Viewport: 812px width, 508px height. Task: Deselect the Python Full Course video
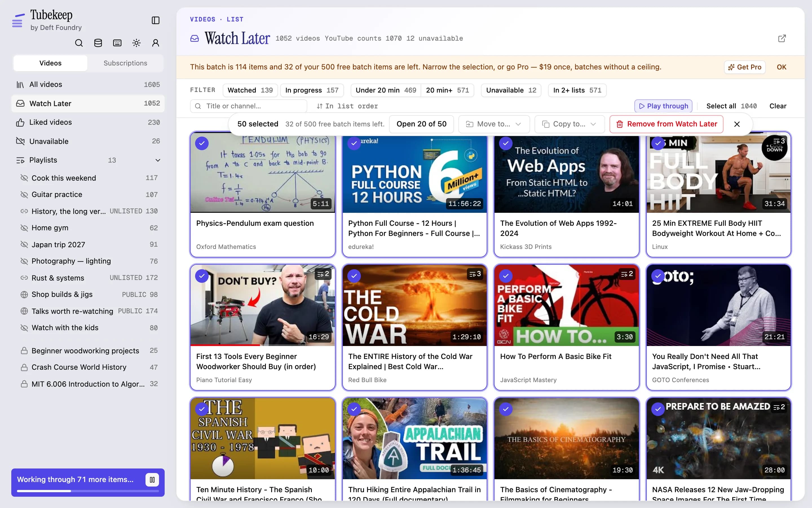pos(354,143)
